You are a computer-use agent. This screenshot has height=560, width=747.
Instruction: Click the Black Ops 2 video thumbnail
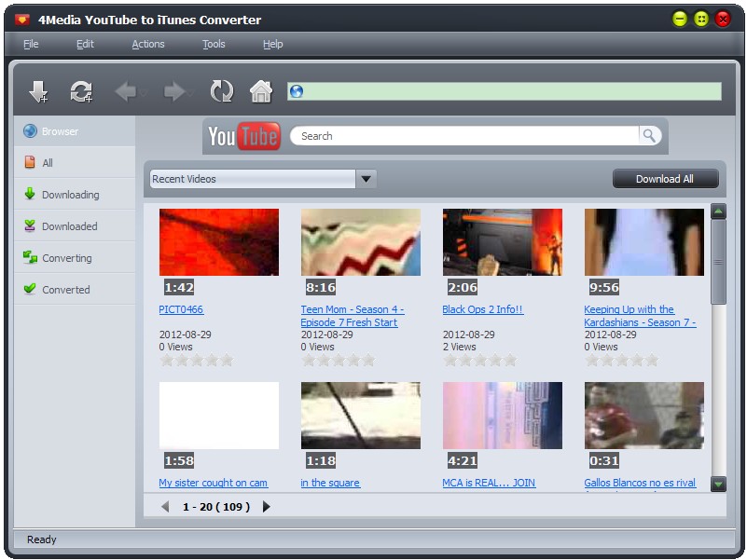tap(503, 242)
